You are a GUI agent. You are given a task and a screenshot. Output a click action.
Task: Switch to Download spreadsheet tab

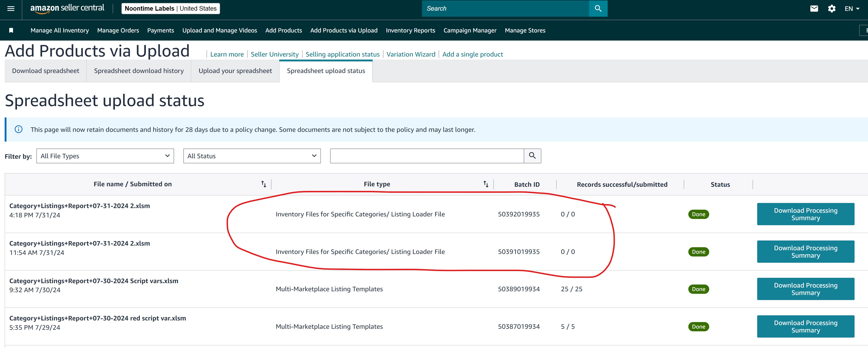coord(45,71)
